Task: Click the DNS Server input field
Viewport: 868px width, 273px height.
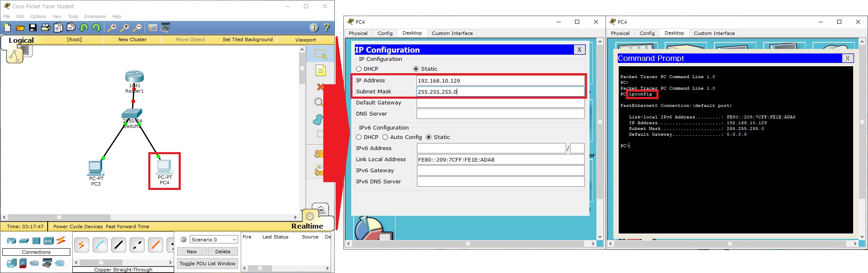Action: click(500, 114)
